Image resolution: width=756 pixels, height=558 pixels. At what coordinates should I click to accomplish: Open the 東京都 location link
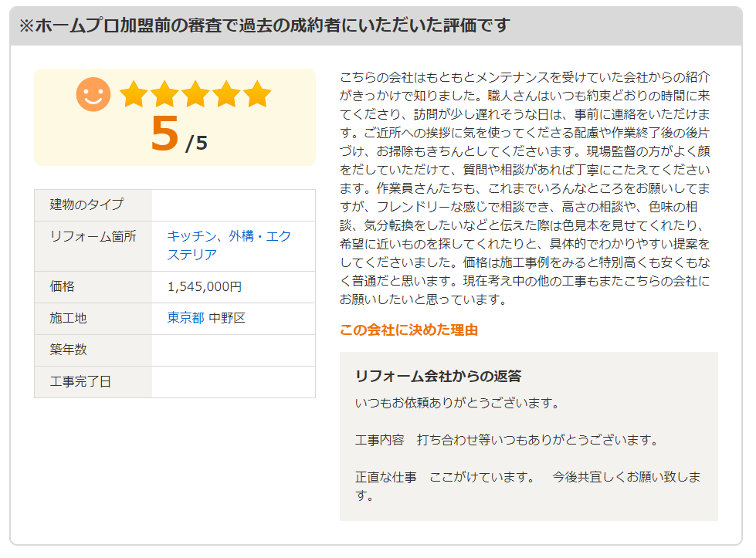tap(185, 318)
